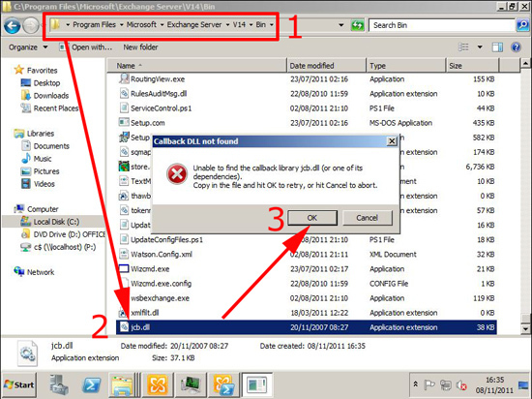
Task: Expand dropdown after Bin breadcrumb
Action: click(x=272, y=25)
